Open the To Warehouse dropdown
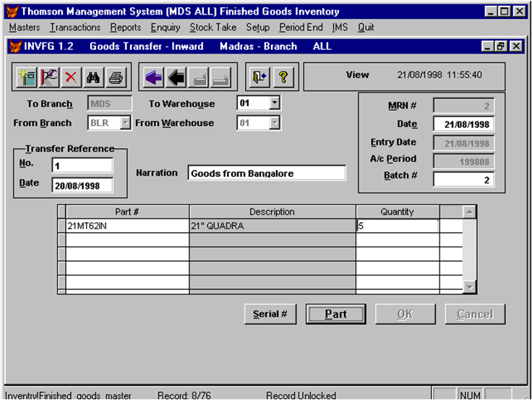 click(275, 103)
